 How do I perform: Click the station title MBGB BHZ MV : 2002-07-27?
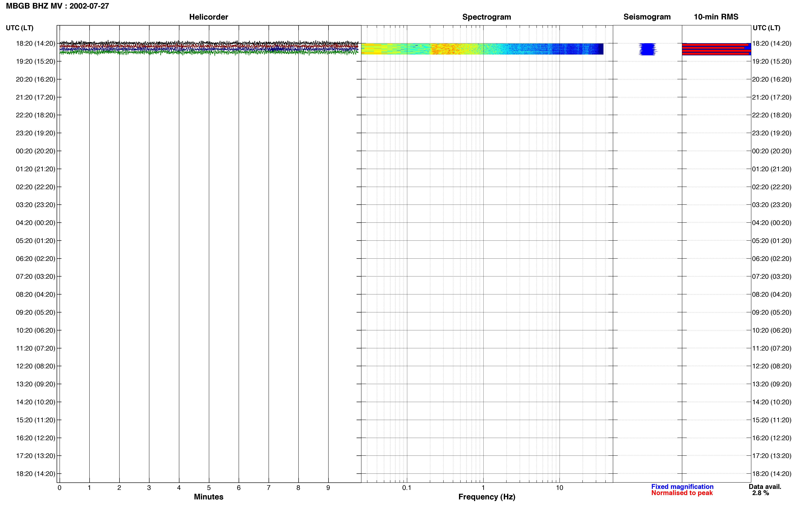[x=57, y=6]
